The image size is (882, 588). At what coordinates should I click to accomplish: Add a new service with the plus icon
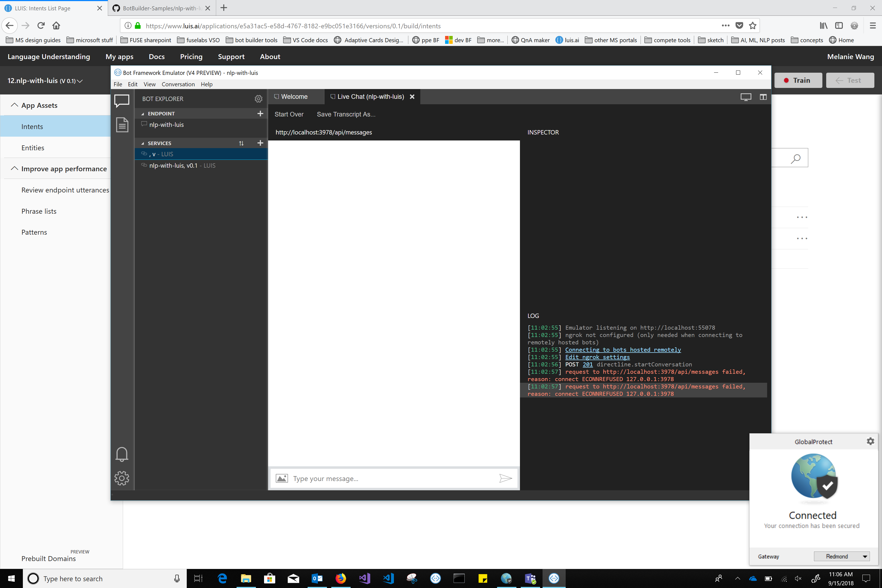pos(260,143)
